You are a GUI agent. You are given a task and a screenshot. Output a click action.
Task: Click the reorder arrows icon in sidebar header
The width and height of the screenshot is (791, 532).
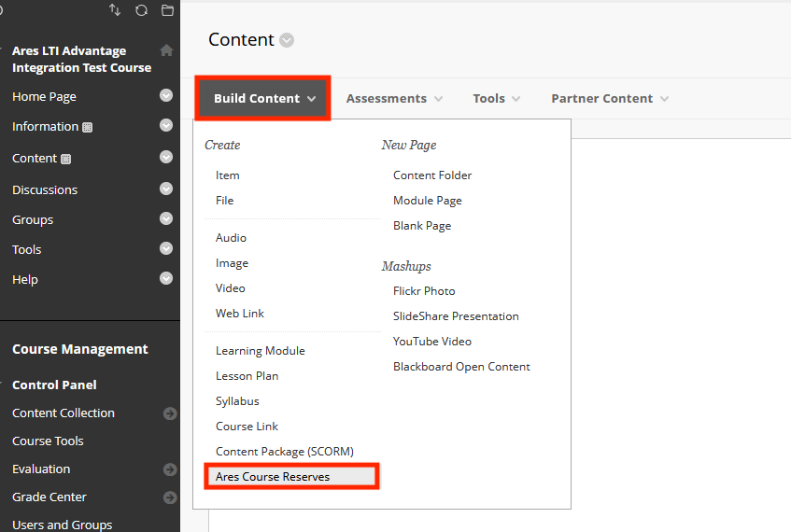115,10
